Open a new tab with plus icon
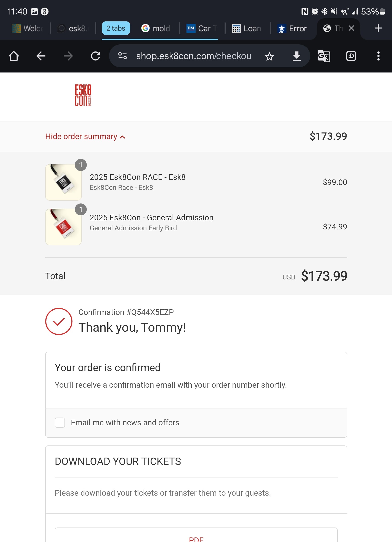392x542 pixels. (378, 28)
